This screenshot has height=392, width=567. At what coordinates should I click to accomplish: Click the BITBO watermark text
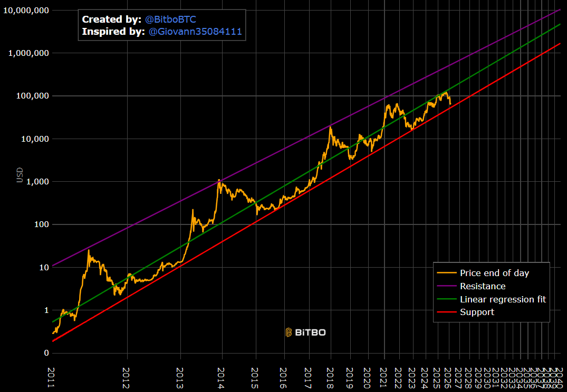point(310,332)
